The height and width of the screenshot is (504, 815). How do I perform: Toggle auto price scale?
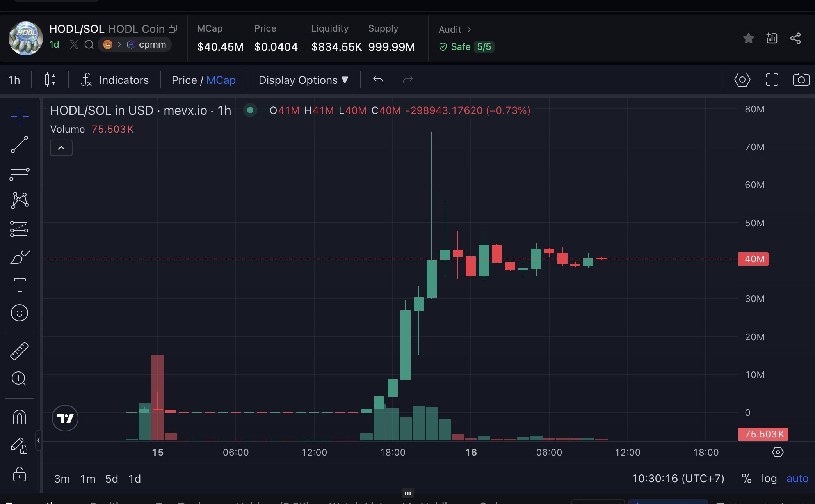point(797,478)
